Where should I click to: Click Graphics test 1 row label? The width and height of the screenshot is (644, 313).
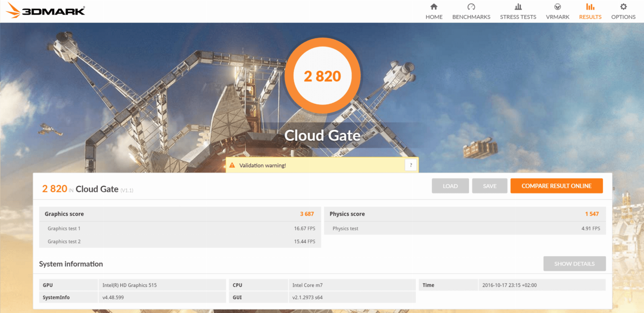coord(64,229)
